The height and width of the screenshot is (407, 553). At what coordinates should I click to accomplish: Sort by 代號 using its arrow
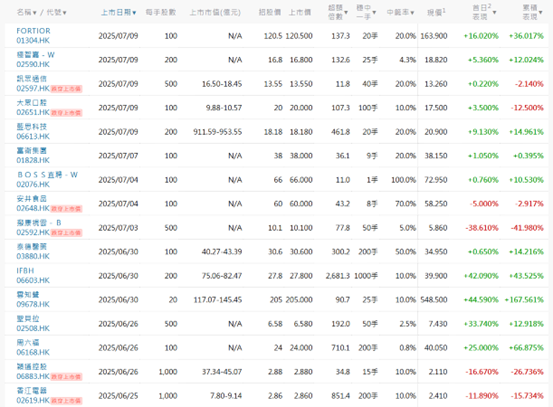coord(65,13)
